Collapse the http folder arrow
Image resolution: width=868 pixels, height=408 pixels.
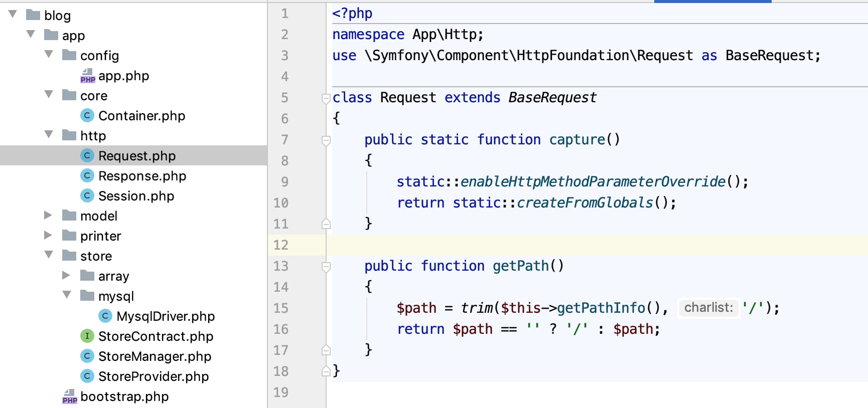(x=49, y=134)
